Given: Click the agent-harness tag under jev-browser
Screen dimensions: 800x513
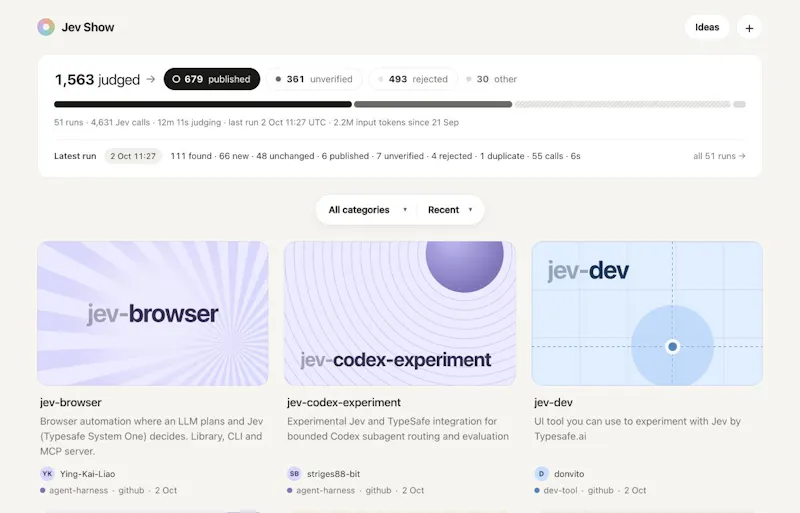Looking at the screenshot, I should tap(79, 491).
